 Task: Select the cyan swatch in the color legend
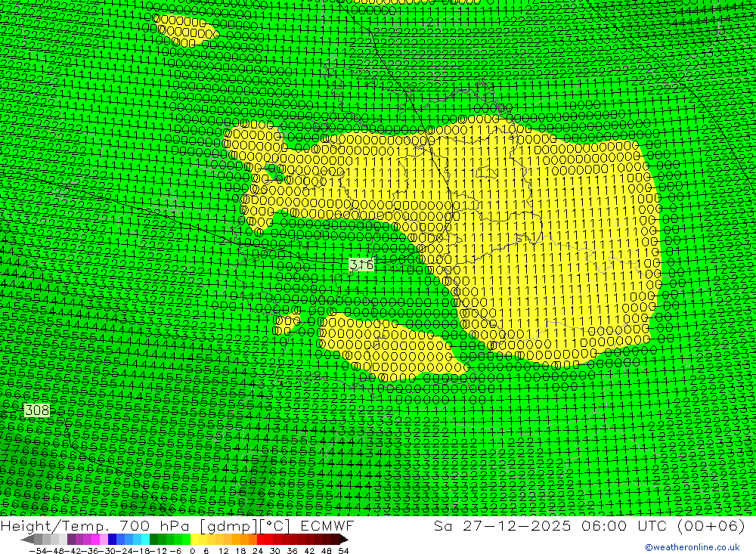[x=145, y=539]
